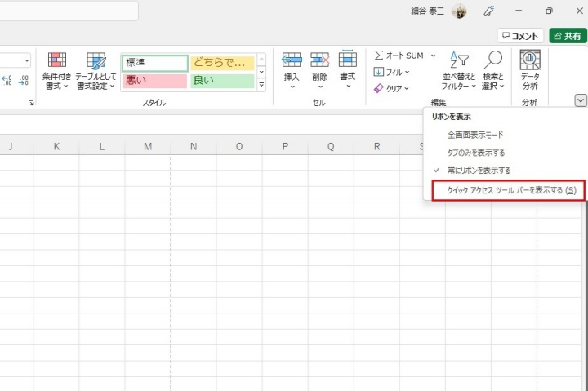Click the AutoSum (オート SUM) button

pyautogui.click(x=399, y=56)
